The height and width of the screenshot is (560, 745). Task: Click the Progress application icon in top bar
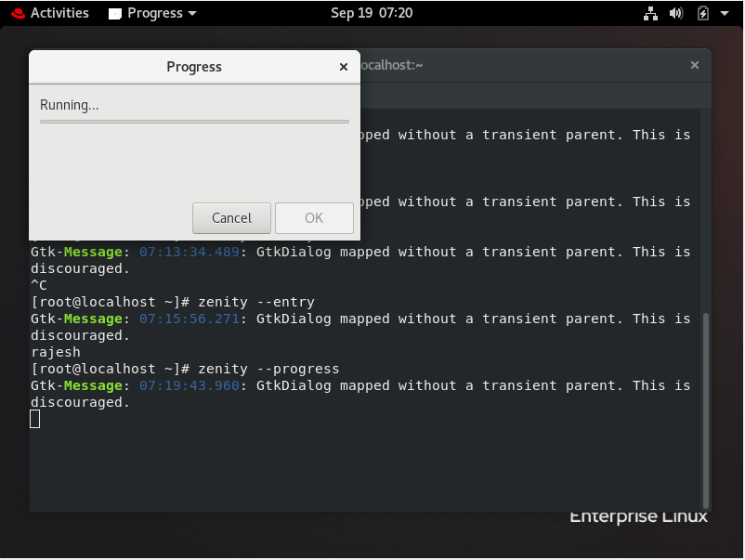coord(116,13)
